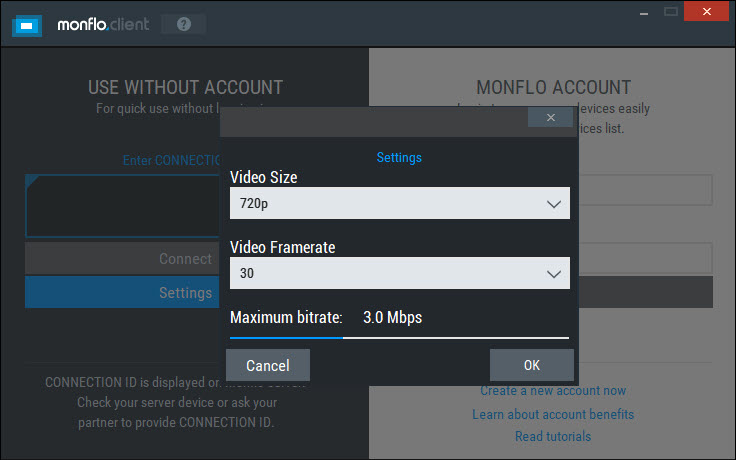
Task: Open the Read tutorials link
Action: 553,436
